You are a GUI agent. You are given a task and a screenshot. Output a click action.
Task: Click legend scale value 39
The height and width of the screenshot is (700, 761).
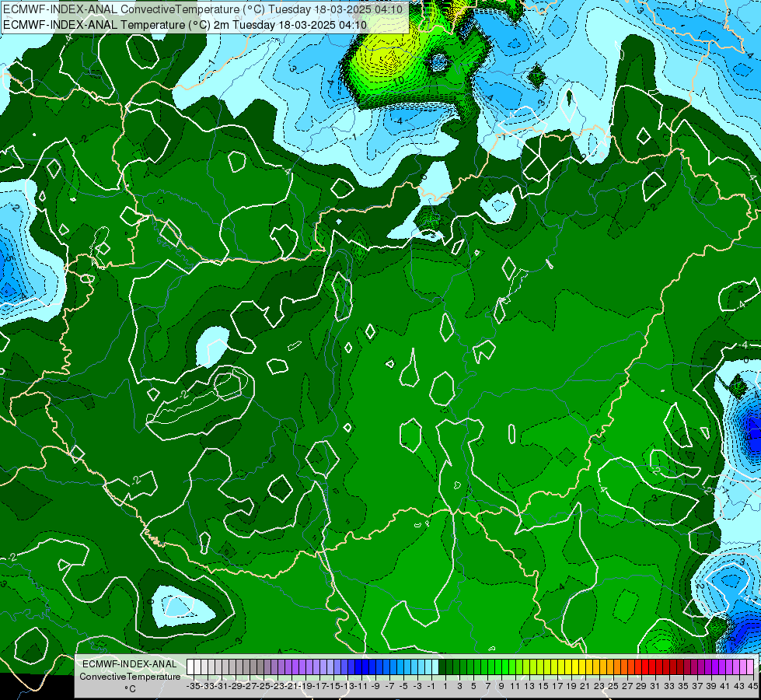point(711,686)
